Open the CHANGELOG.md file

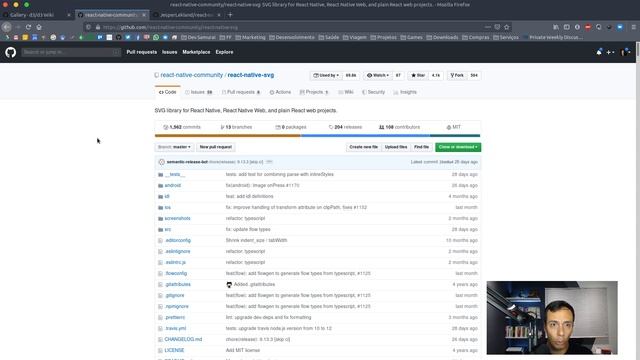[x=183, y=339]
